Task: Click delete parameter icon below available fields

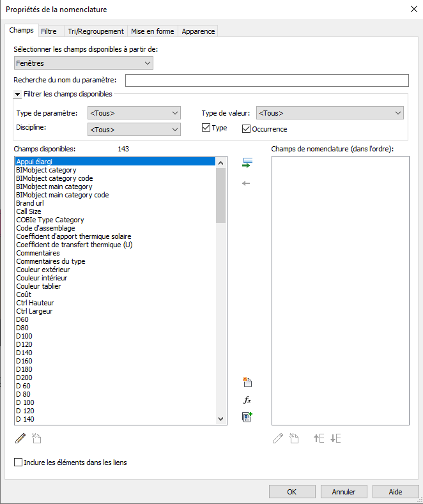Action: 36,438
